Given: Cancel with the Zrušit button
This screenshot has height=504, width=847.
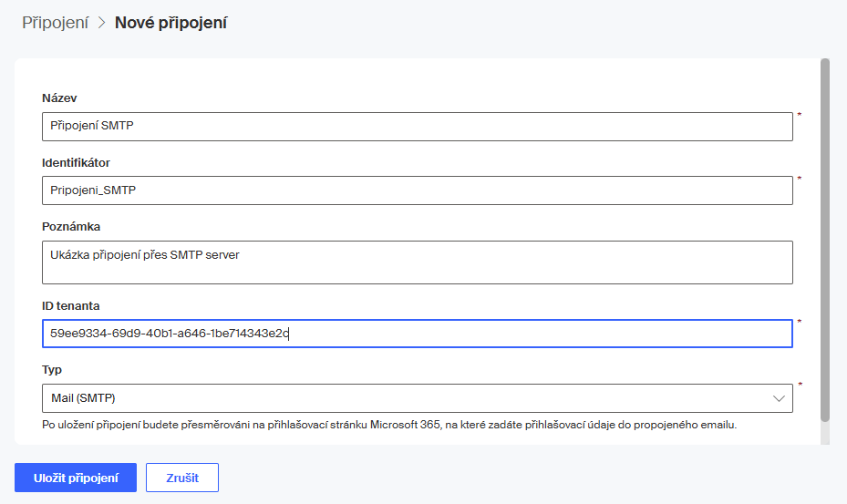Looking at the screenshot, I should click(181, 478).
